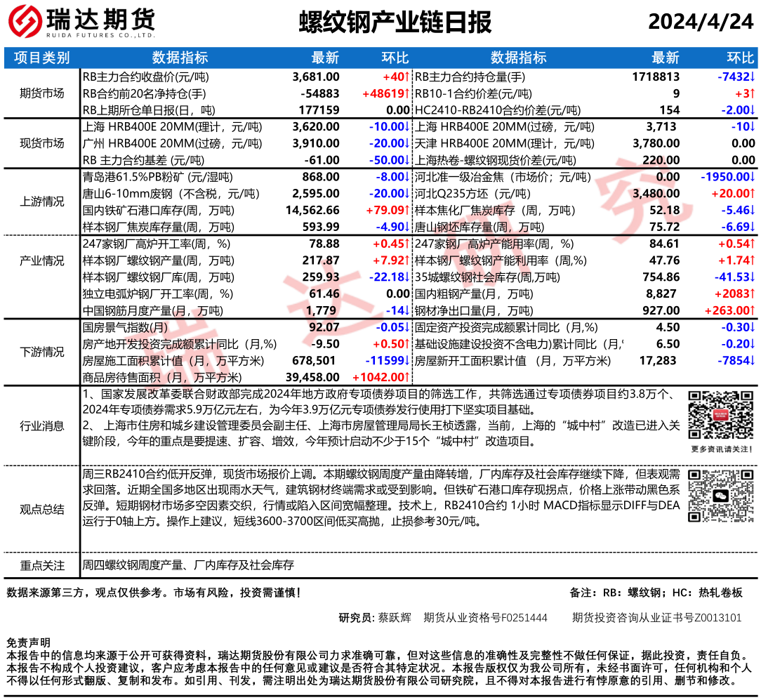Click the first 数据指标 column header
Viewport: 761px width, 700px height.
point(180,58)
